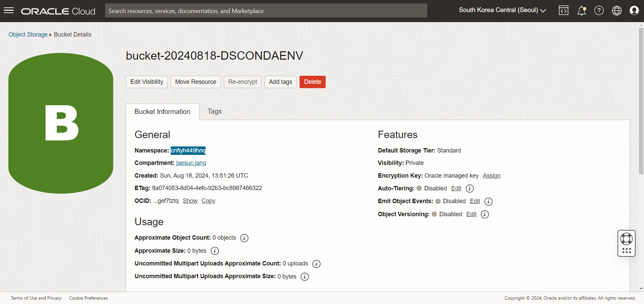Show the full OCID
The height and width of the screenshot is (304, 644).
coord(190,201)
